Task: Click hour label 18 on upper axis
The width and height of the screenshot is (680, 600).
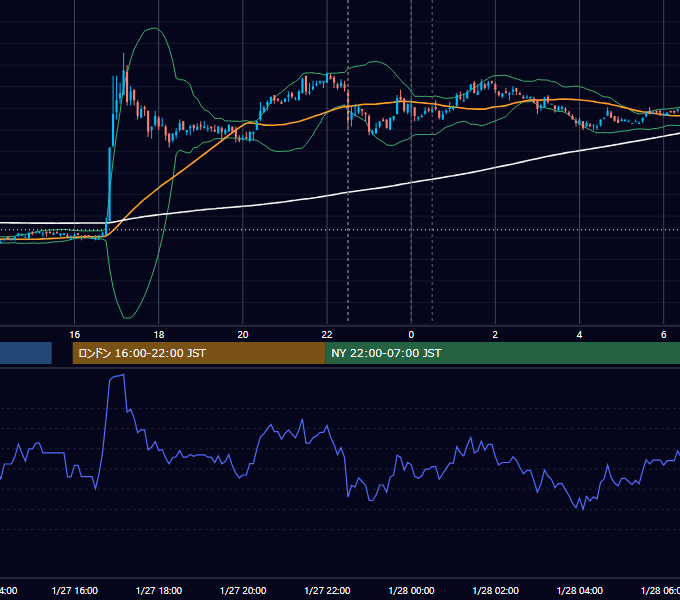Action: click(159, 334)
